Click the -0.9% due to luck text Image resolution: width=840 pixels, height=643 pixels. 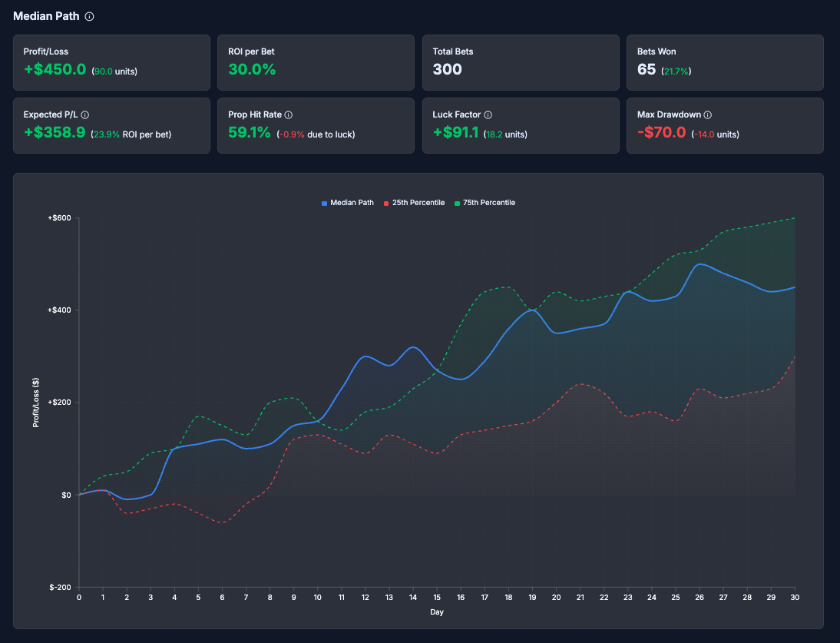(x=316, y=132)
